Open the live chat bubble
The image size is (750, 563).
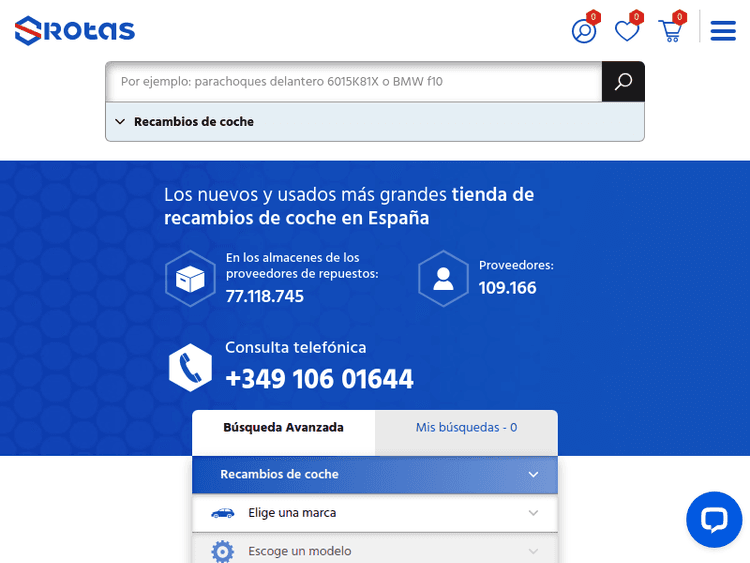(713, 519)
